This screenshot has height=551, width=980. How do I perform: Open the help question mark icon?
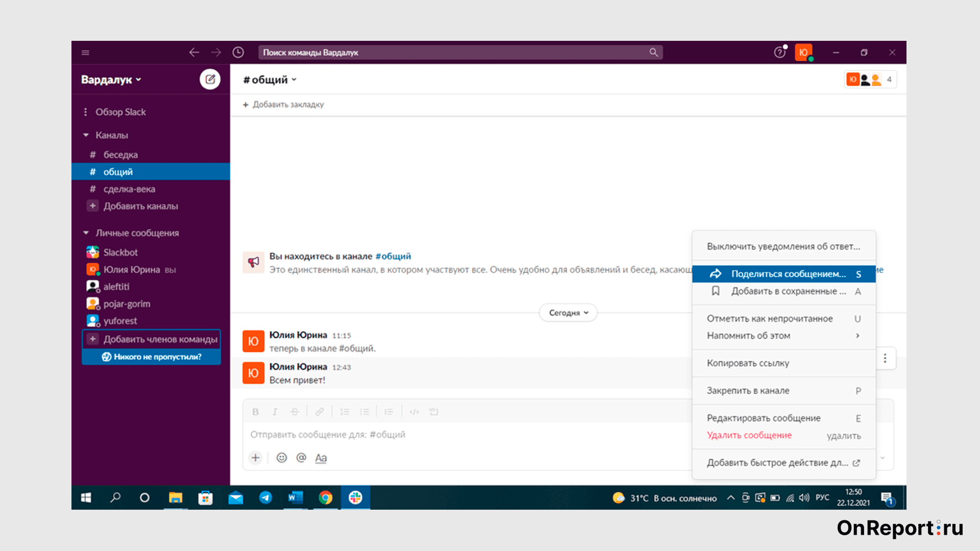[x=780, y=52]
